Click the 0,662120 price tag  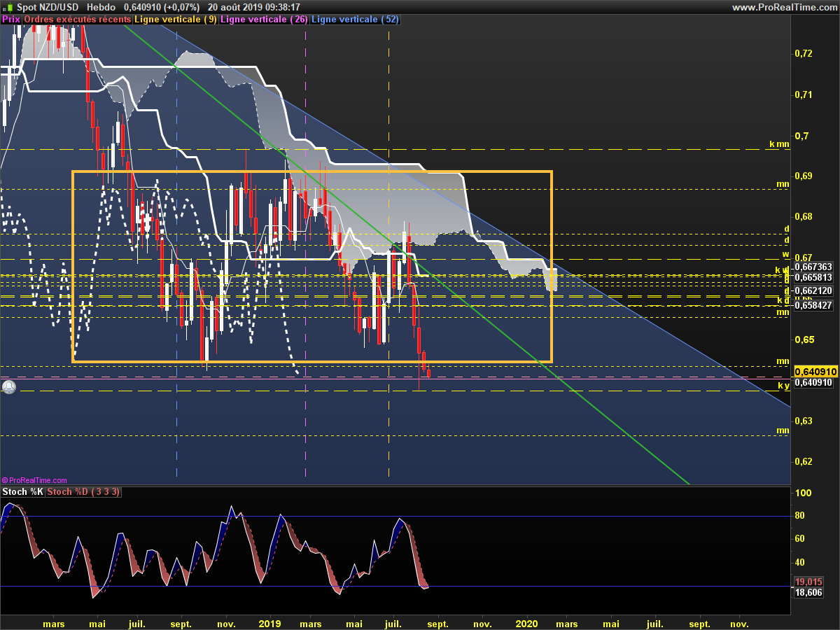[814, 291]
